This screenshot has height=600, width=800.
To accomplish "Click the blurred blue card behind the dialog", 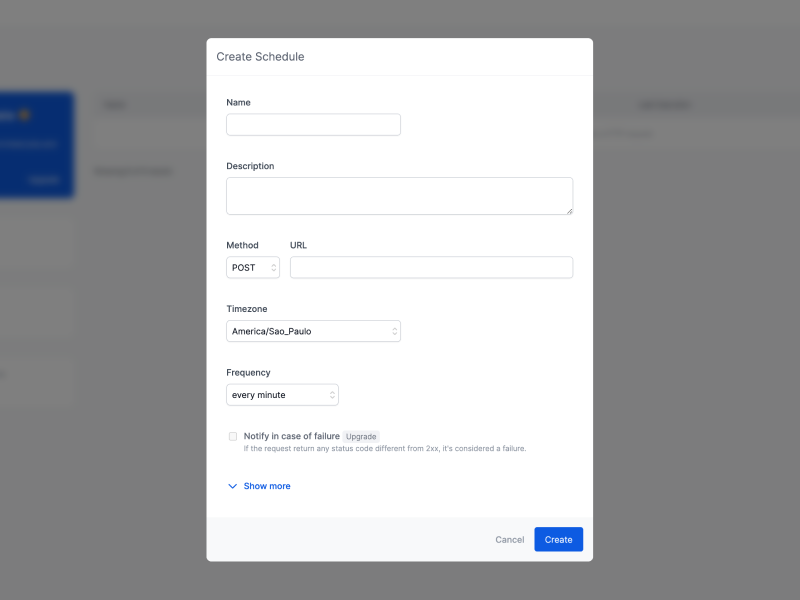I will (35, 145).
